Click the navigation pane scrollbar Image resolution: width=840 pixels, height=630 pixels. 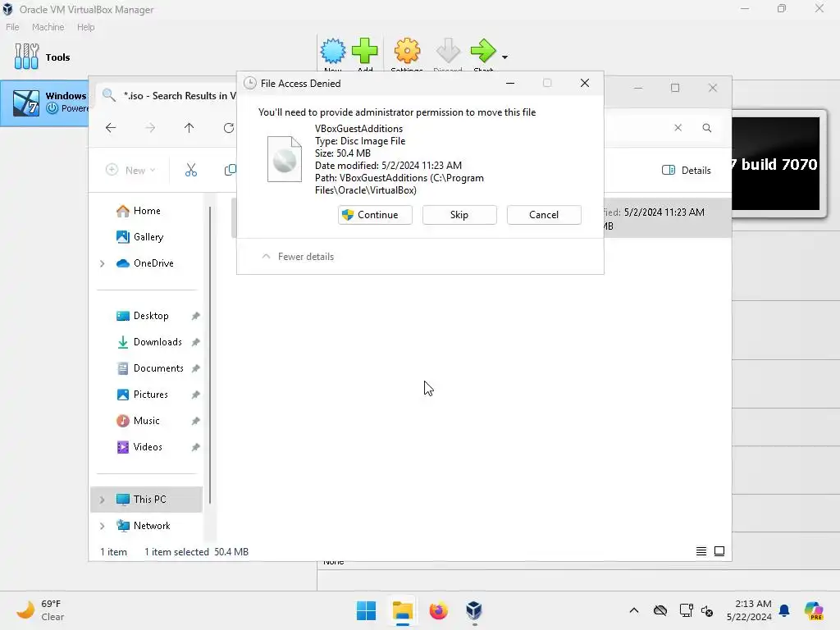210,354
